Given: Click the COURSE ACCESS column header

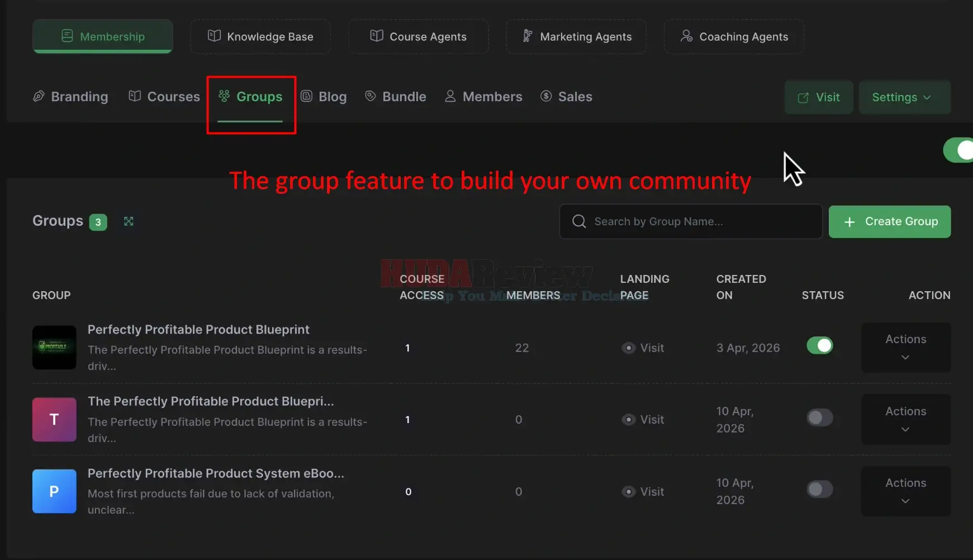Looking at the screenshot, I should [422, 287].
